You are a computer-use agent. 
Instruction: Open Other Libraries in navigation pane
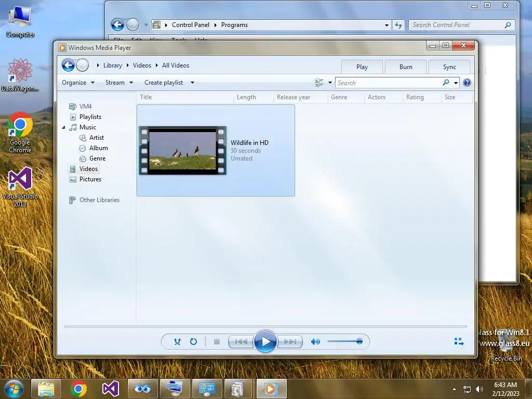99,200
